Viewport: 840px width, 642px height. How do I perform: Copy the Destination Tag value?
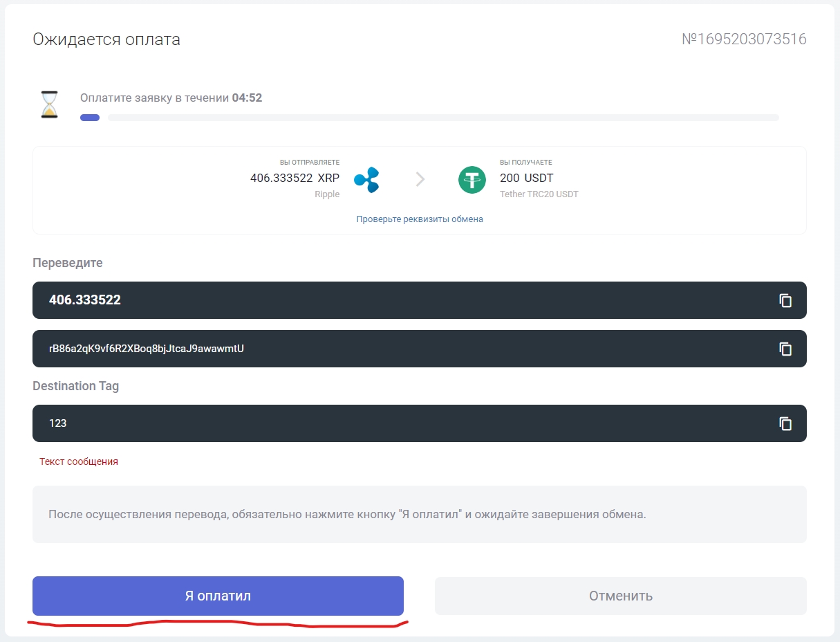[785, 423]
